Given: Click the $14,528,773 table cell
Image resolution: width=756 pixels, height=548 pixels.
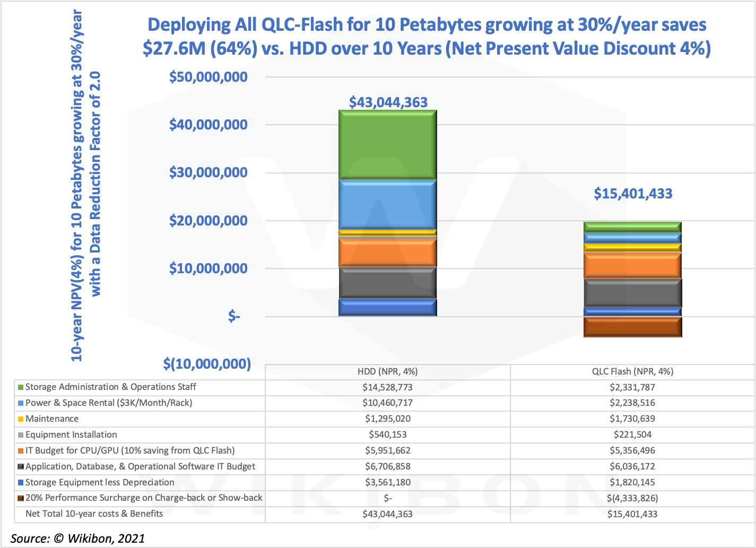Looking at the screenshot, I should 387,387.
